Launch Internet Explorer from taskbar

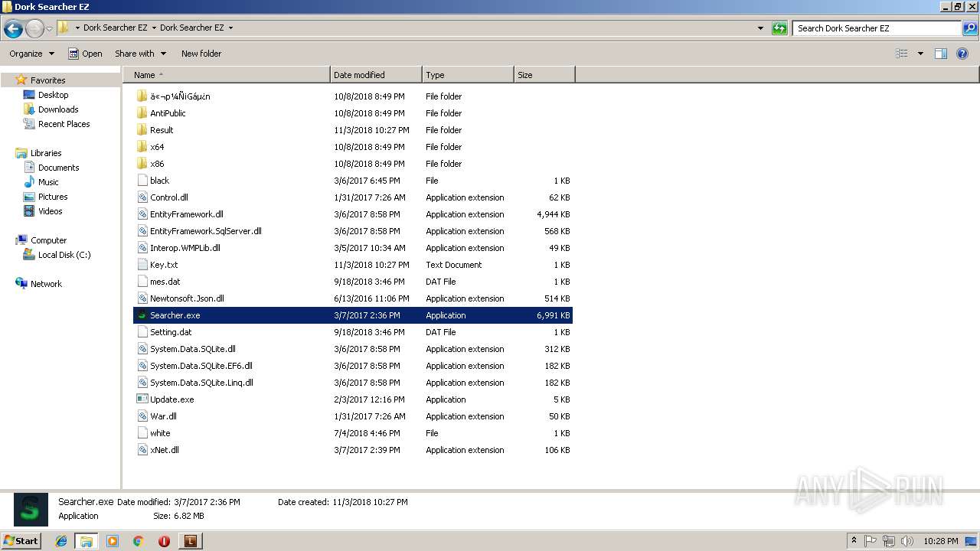tap(61, 541)
